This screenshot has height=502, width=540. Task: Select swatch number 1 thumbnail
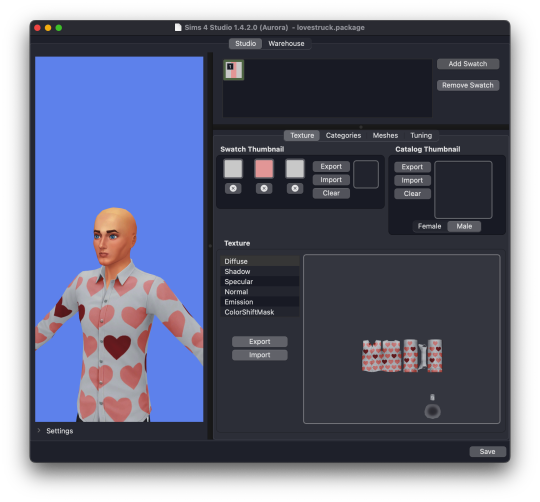click(234, 70)
